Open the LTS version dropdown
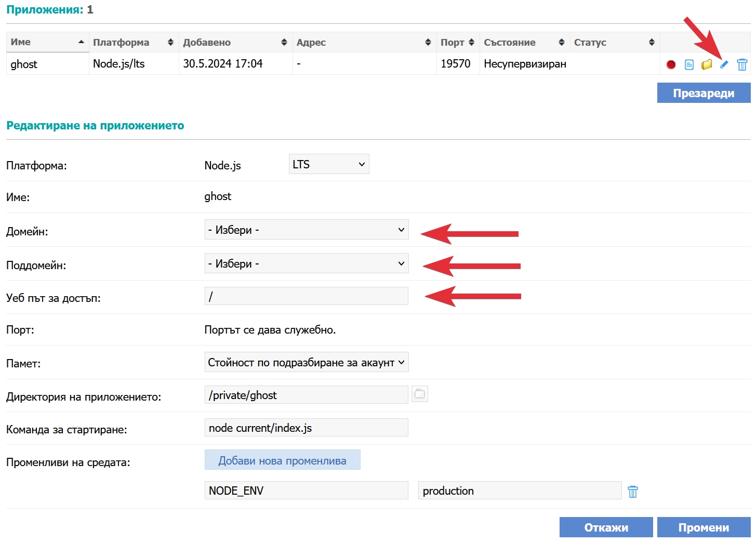The image size is (756, 543). click(329, 164)
